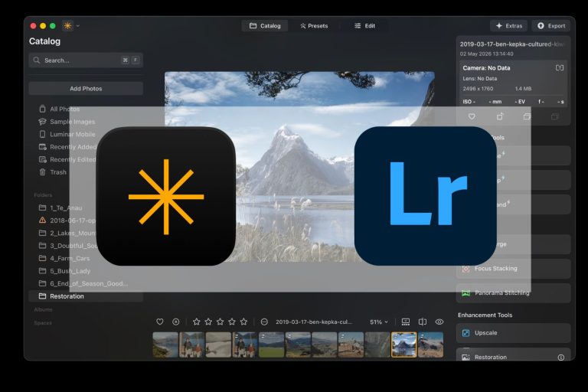Open the Panorama Stitching tool
The width and height of the screenshot is (588, 392).
(x=514, y=292)
